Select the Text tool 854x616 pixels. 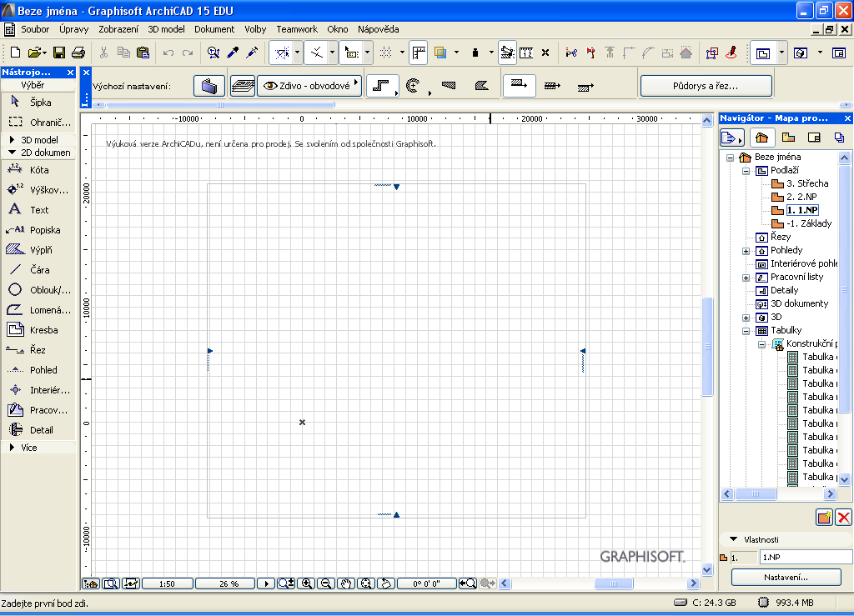(x=38, y=210)
